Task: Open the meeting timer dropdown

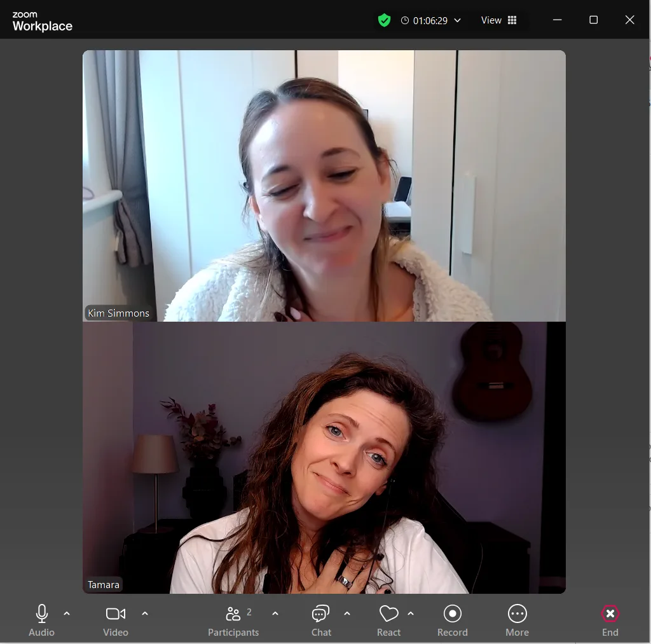Action: [431, 20]
